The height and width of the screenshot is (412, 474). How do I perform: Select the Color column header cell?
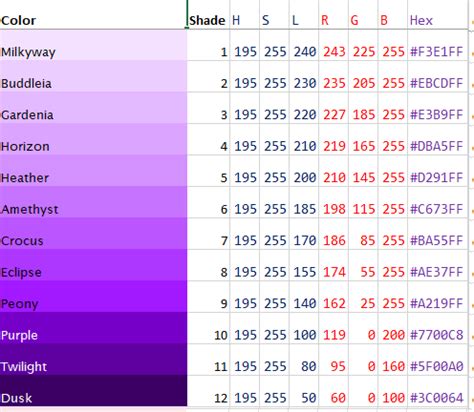(93, 15)
